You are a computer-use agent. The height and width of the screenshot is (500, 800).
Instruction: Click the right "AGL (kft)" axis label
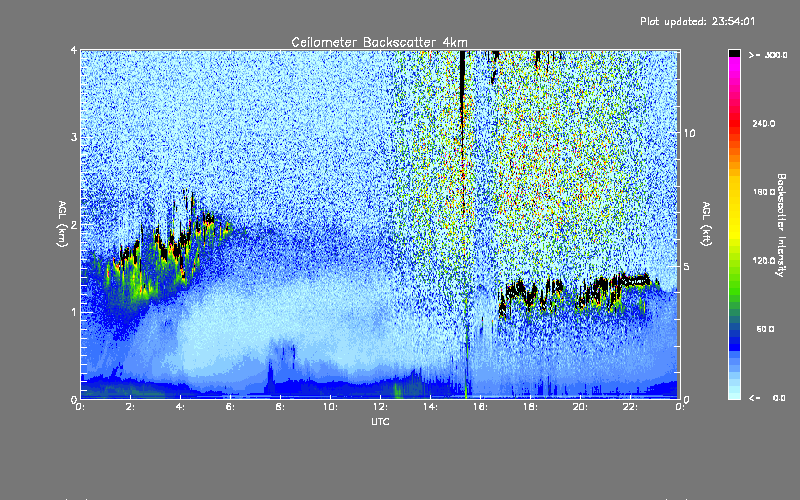click(706, 224)
